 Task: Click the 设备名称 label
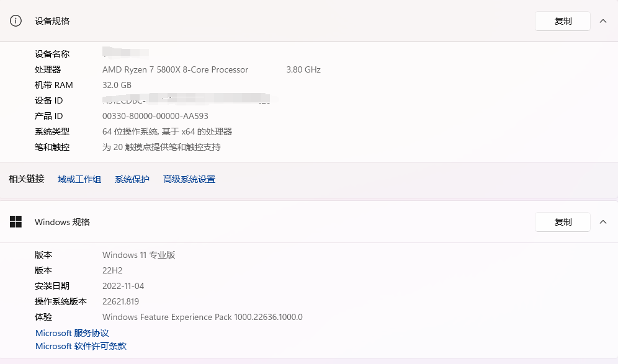point(52,54)
